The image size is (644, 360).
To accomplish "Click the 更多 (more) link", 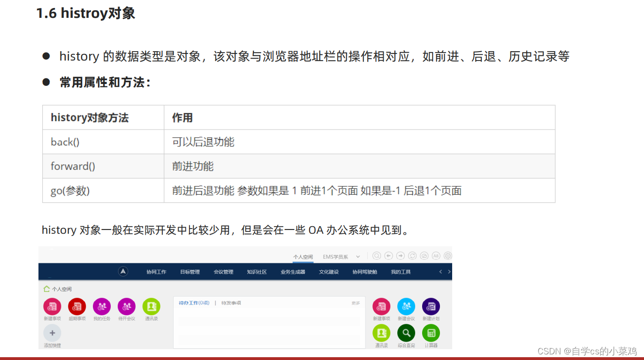I will tap(355, 301).
